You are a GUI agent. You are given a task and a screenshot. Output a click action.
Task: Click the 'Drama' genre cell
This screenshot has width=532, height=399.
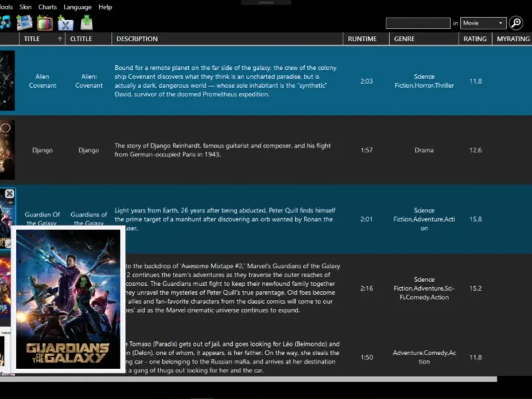pos(424,150)
